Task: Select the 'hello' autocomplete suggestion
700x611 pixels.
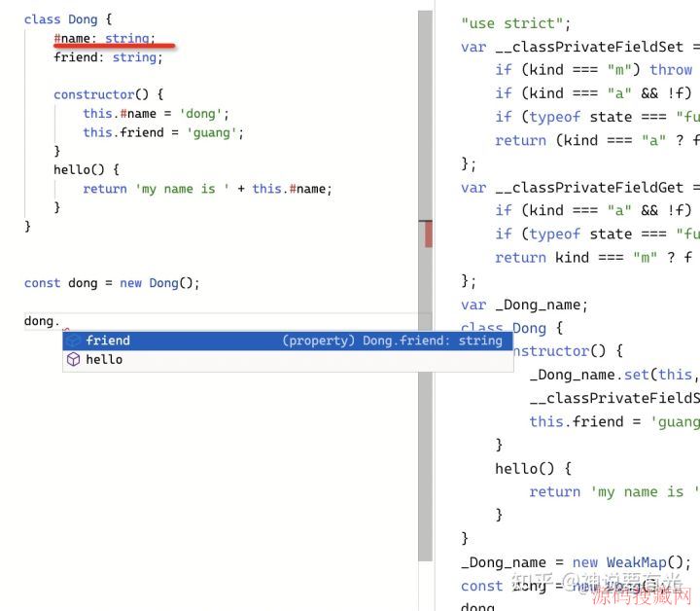Action: pyautogui.click(x=288, y=360)
